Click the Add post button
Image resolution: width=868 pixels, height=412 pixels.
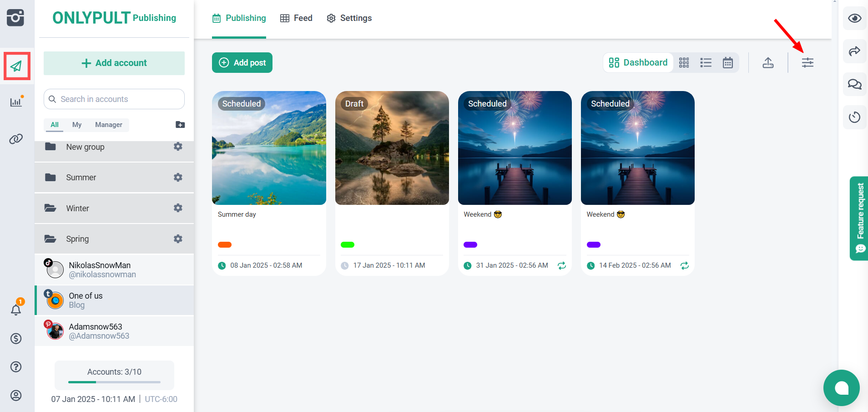[242, 63]
